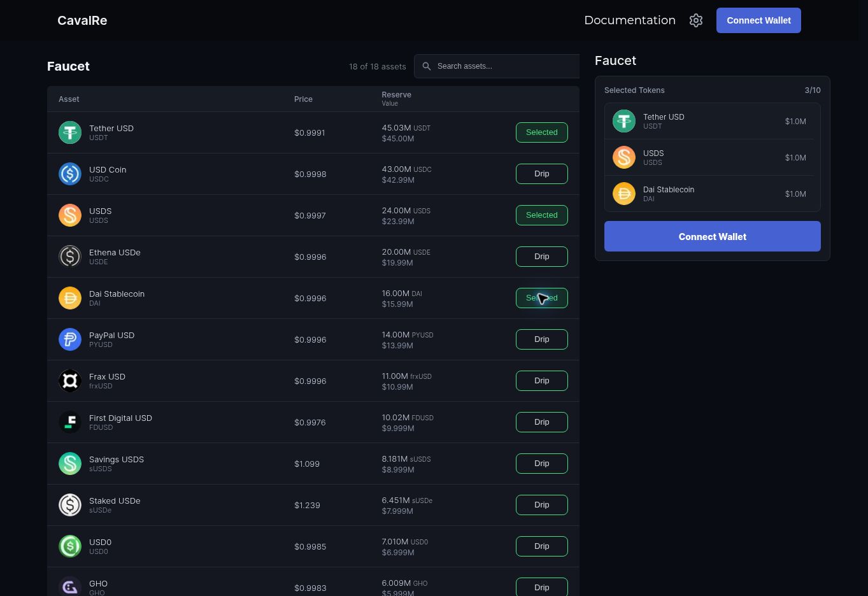Click the Asset column header
Viewport: 868px width, 596px height.
pyautogui.click(x=69, y=99)
